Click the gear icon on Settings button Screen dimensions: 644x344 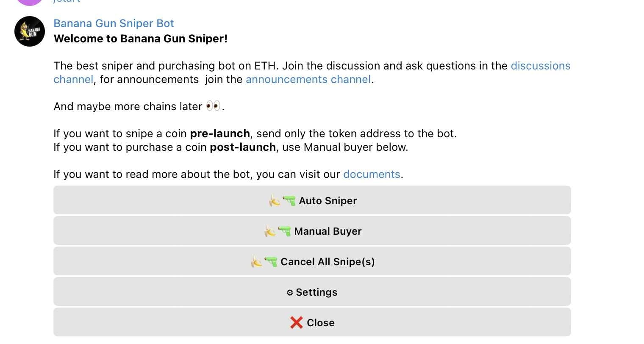click(x=289, y=292)
